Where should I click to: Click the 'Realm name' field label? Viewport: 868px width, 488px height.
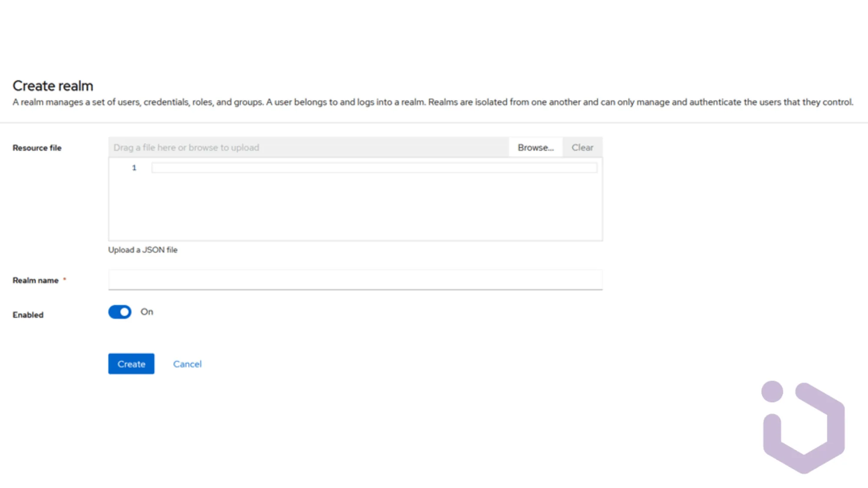pos(36,281)
